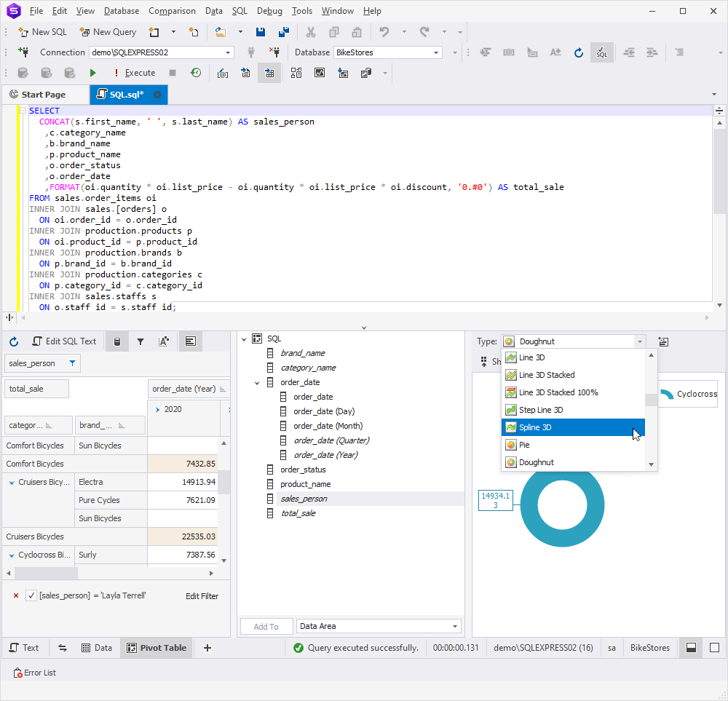Click the New SQL toolbar button
The image size is (728, 701).
[42, 32]
